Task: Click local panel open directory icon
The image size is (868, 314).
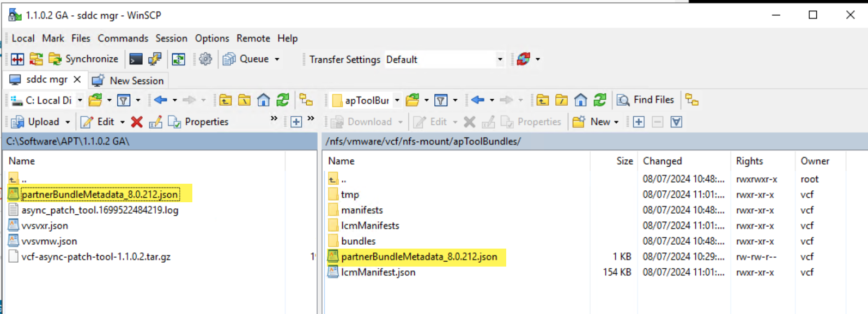Action: (x=95, y=100)
